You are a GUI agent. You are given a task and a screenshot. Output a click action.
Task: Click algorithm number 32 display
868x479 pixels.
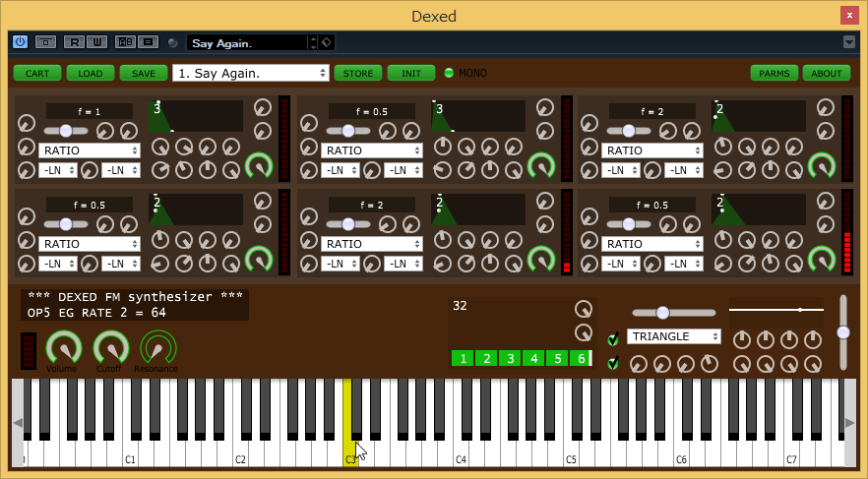(x=460, y=306)
